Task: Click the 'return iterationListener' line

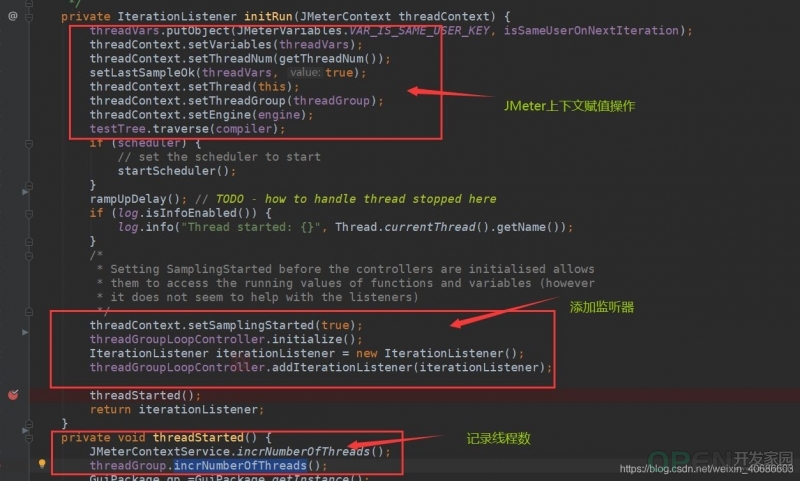Action: click(177, 409)
